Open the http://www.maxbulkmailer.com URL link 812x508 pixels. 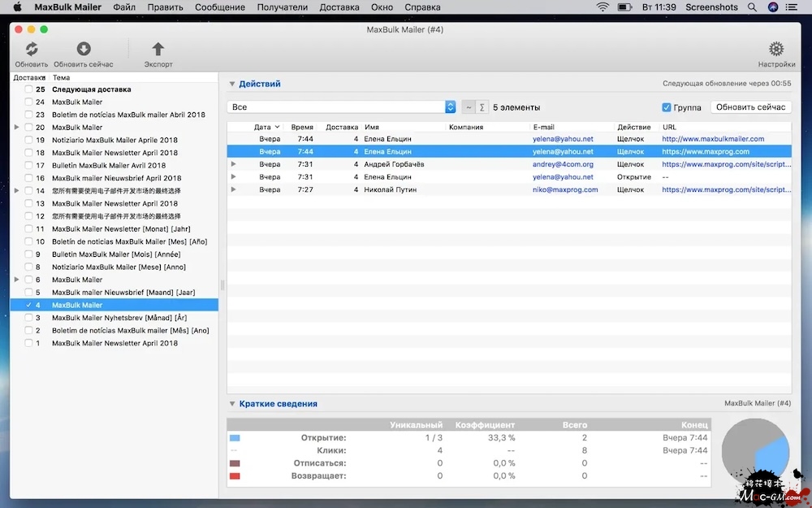click(713, 139)
